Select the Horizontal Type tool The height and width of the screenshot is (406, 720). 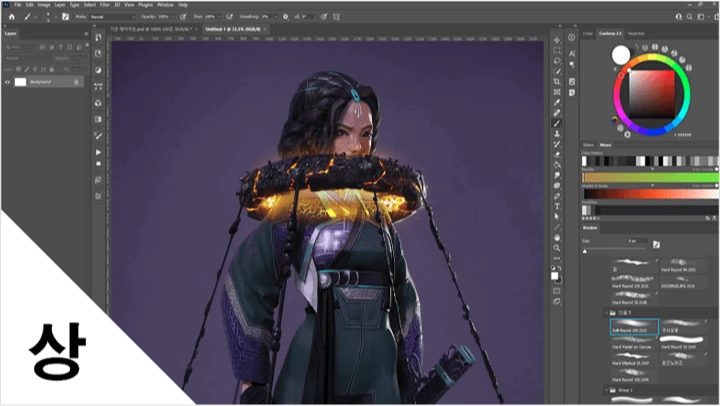pos(557,207)
